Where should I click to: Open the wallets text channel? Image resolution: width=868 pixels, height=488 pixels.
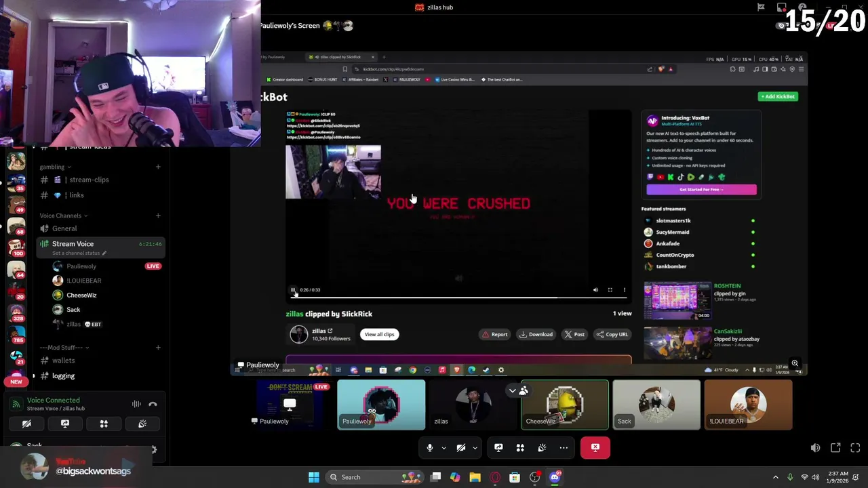100,361
